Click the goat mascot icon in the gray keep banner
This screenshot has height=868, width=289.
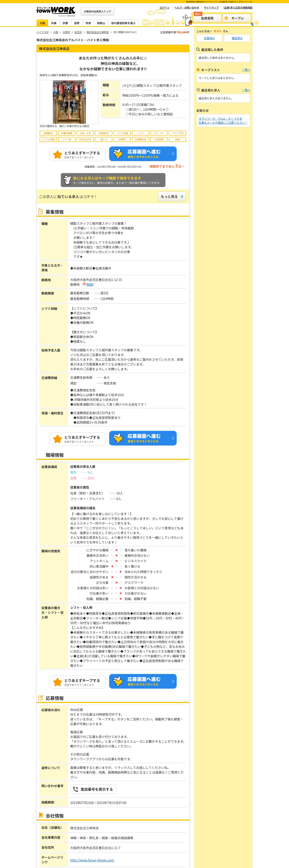coord(67,180)
